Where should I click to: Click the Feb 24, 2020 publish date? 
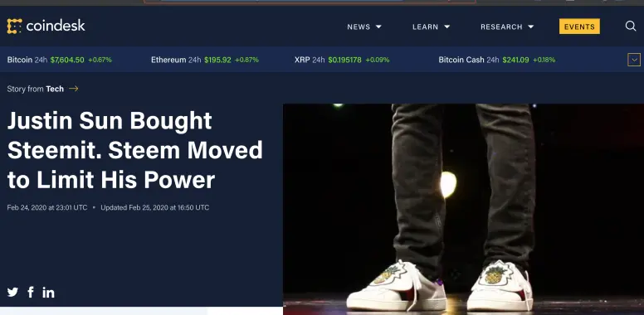coord(47,207)
